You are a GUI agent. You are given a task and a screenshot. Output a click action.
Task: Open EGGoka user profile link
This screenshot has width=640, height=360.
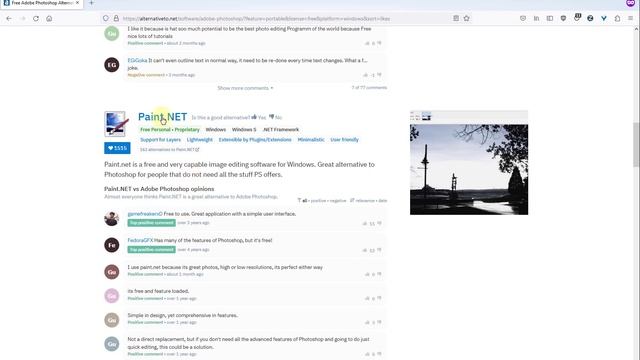tap(137, 60)
